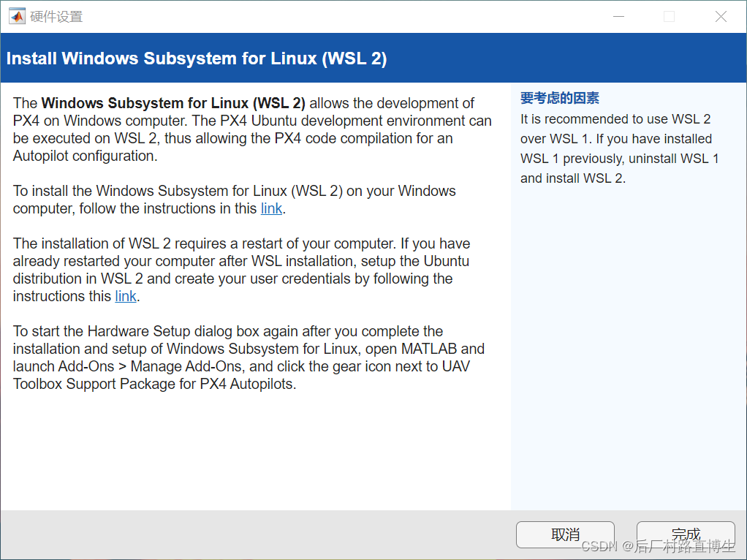Click the Install Windows Subsystem for Linux header
This screenshot has height=560, width=747.
point(197,58)
